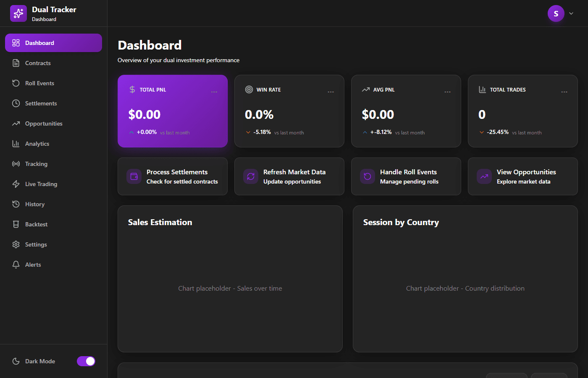Click the -25.45% Total Trades change value
This screenshot has width=588, height=378.
tap(498, 132)
